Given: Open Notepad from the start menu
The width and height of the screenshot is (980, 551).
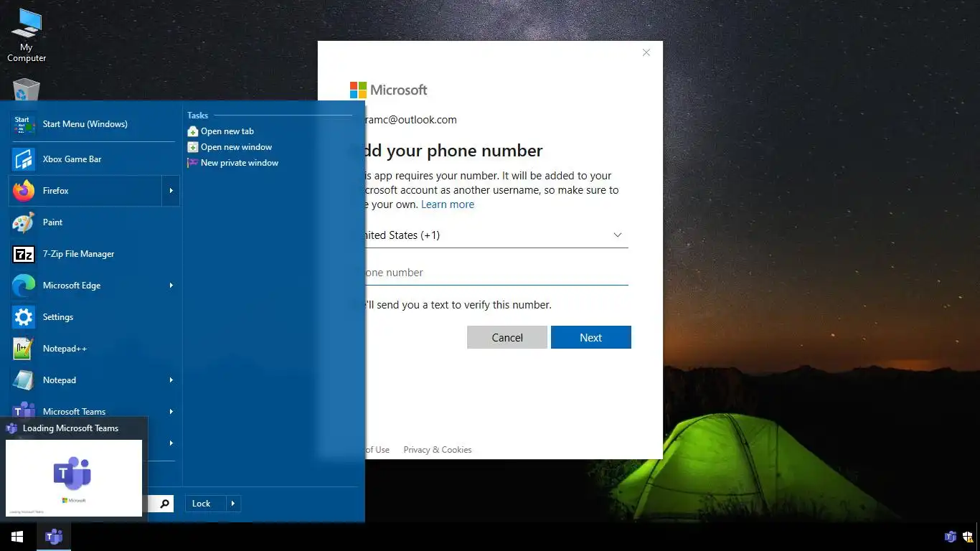Looking at the screenshot, I should click(x=85, y=380).
